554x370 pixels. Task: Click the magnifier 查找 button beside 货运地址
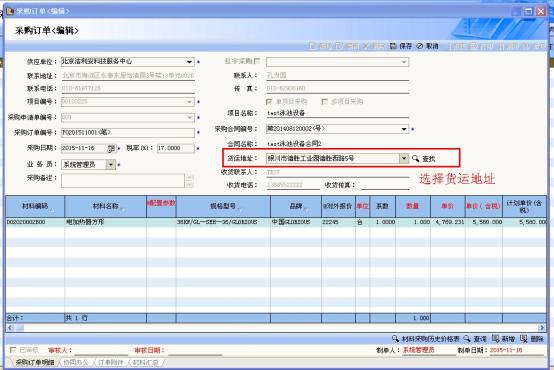424,159
